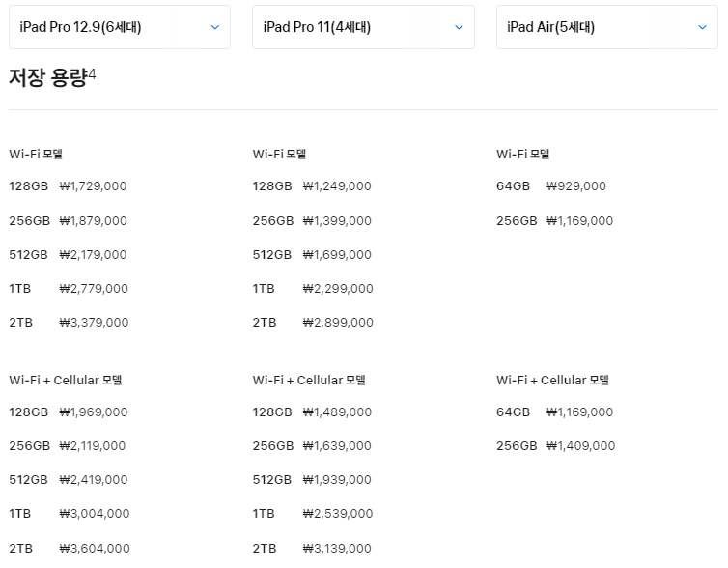Click 64GB beside the ₩929,000 price
The height and width of the screenshot is (568, 728).
pyautogui.click(x=513, y=186)
